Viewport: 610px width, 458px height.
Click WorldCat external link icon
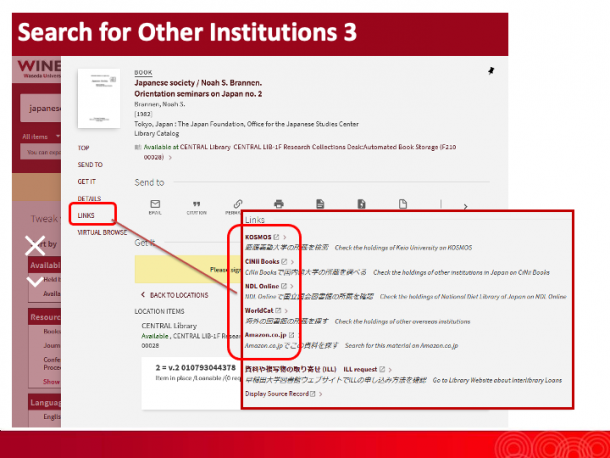[x=278, y=311]
